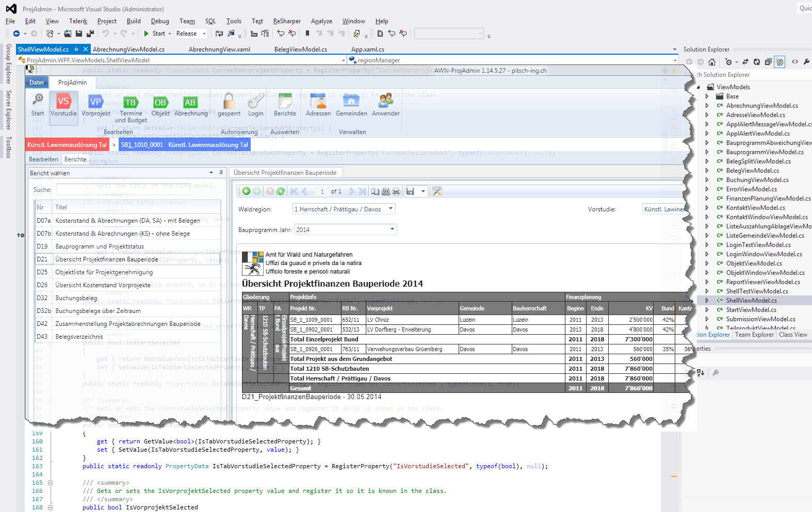The image size is (812, 512).
Task: Expand the Base folder in Solution Explorer
Action: pyautogui.click(x=707, y=96)
